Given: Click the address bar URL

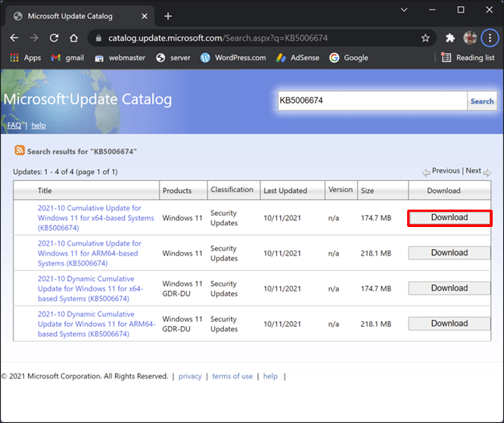Looking at the screenshot, I should click(218, 38).
